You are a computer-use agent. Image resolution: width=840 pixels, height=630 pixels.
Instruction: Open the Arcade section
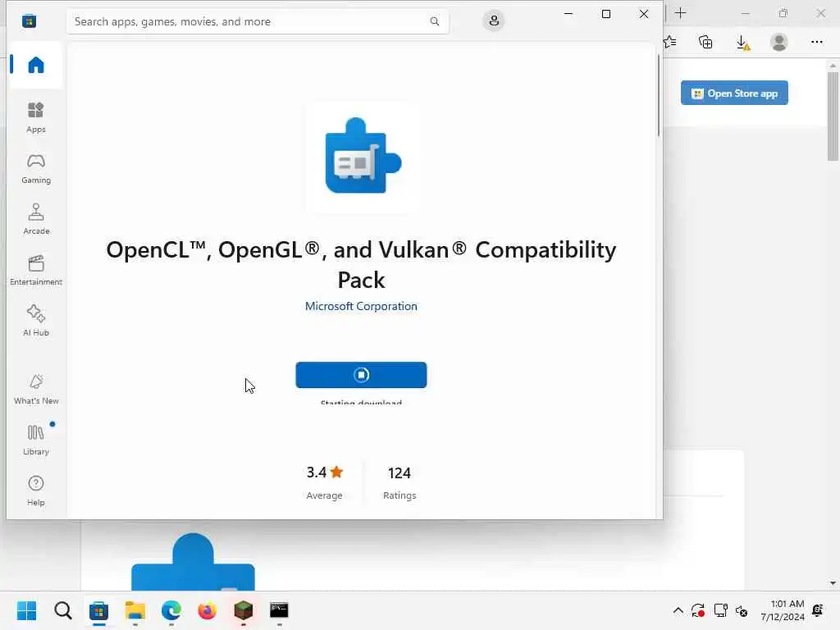[36, 219]
